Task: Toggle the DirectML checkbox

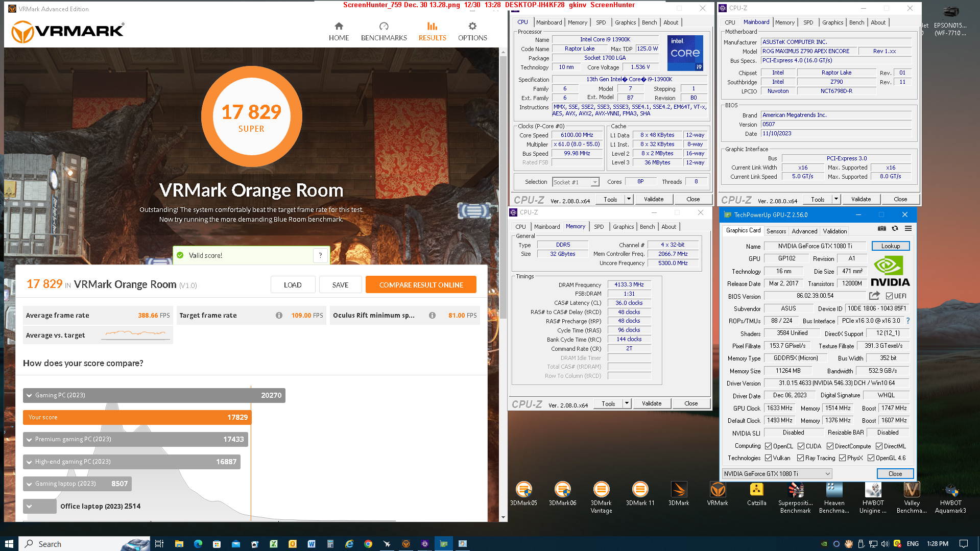Action: 879,446
